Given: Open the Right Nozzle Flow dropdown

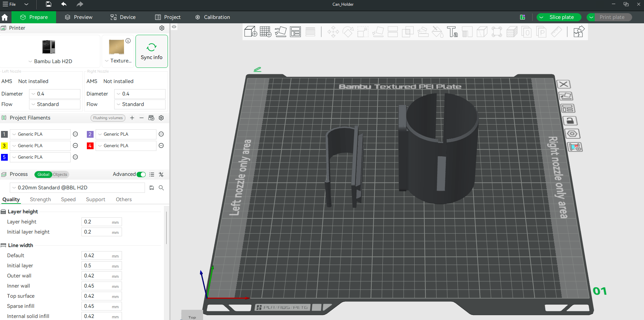Looking at the screenshot, I should click(x=140, y=104).
